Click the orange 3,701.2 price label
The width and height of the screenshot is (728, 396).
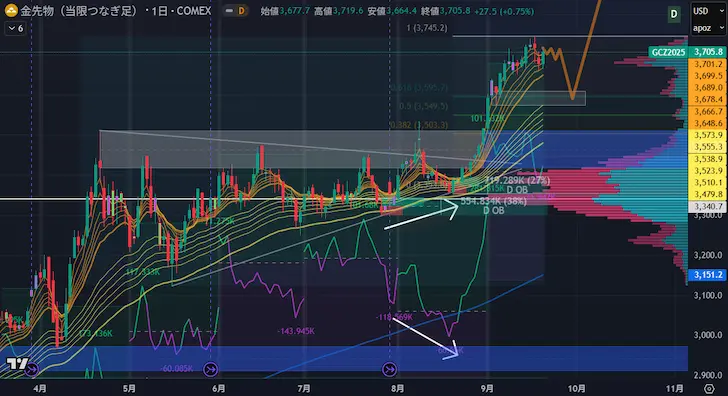tap(708, 64)
